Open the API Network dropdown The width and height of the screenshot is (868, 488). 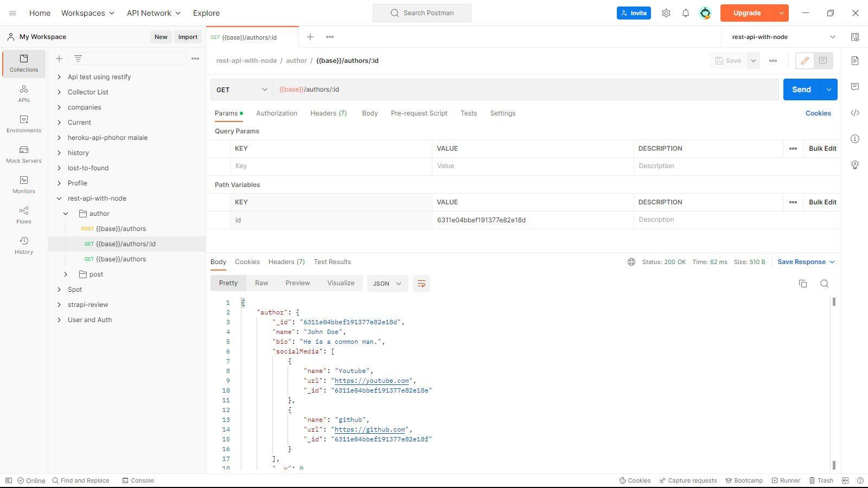coord(154,13)
